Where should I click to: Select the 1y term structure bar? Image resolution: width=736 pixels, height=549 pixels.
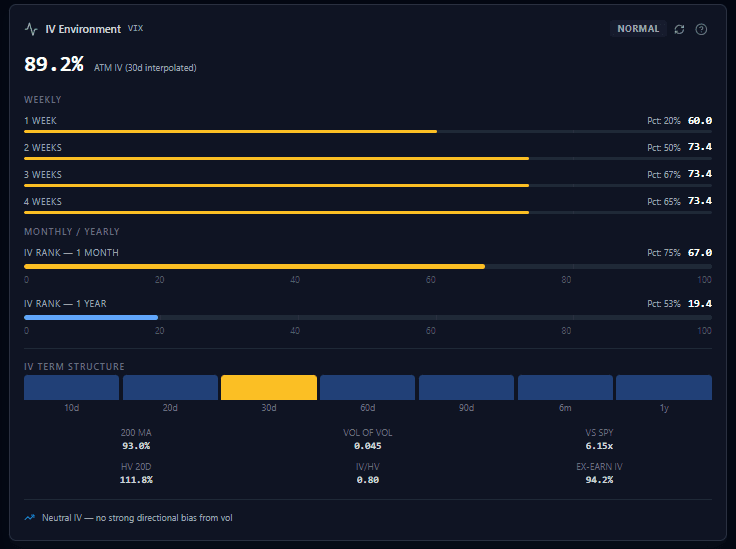pos(664,387)
